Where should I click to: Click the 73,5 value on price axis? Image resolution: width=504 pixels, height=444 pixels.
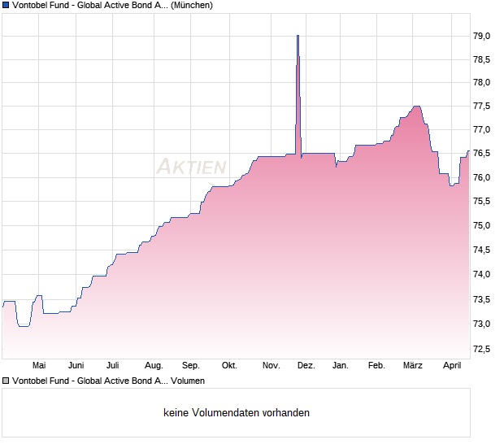(x=482, y=299)
